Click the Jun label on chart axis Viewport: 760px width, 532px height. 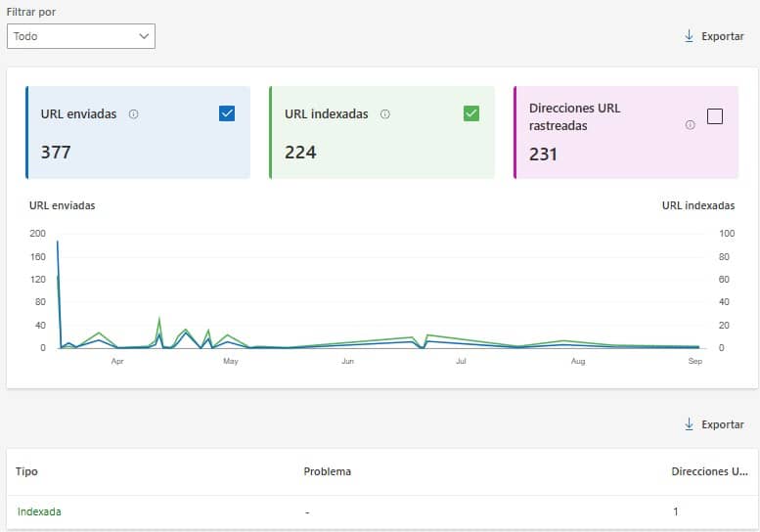[347, 362]
